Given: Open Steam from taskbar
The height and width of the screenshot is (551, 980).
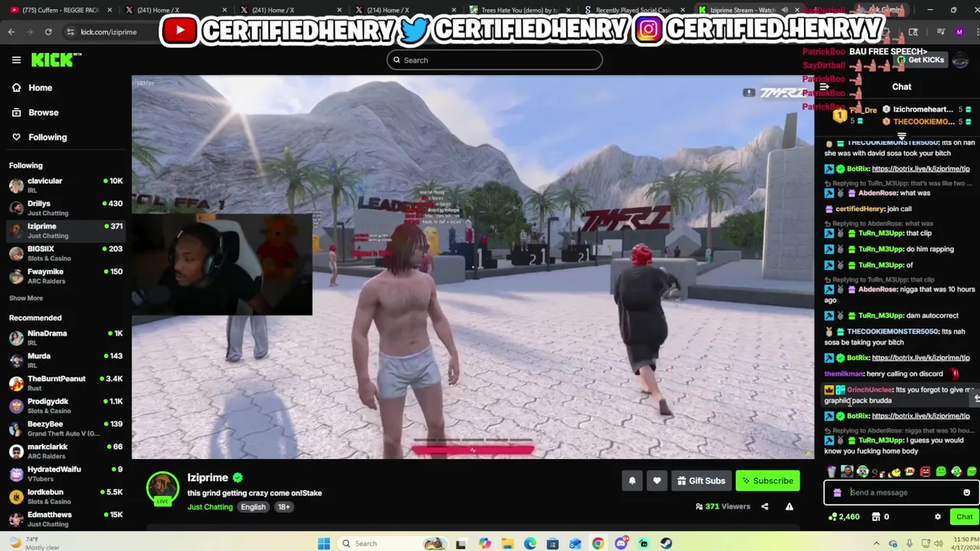Looking at the screenshot, I should point(666,543).
